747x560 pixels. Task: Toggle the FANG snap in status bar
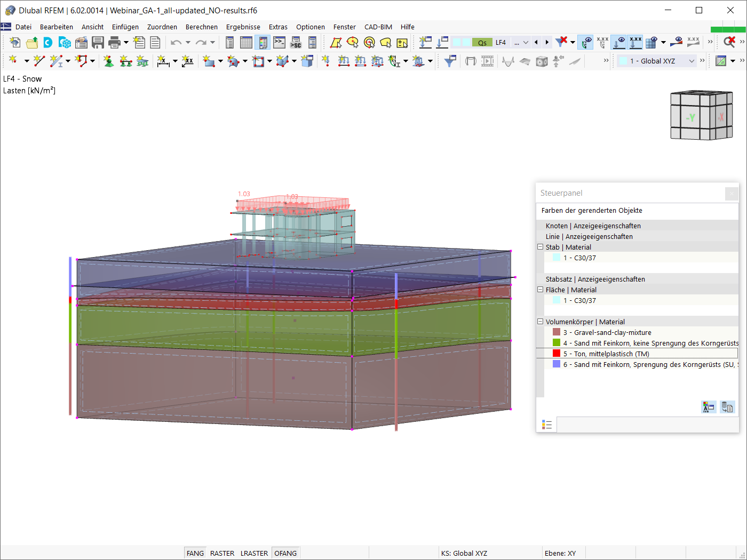[195, 553]
